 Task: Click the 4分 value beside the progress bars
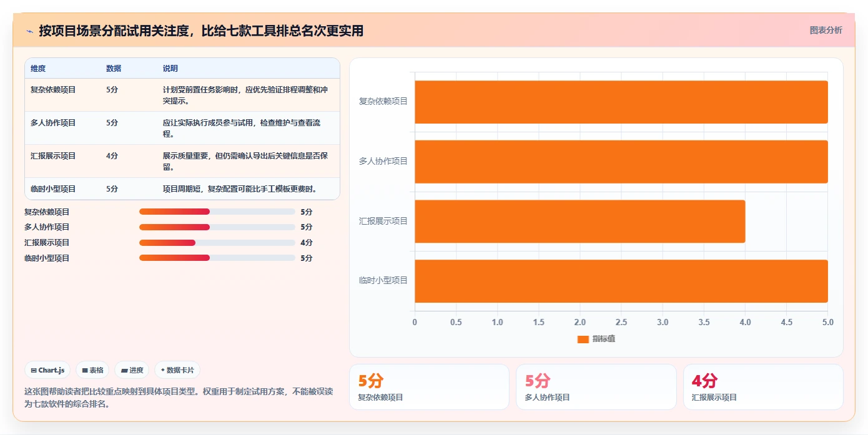[306, 243]
